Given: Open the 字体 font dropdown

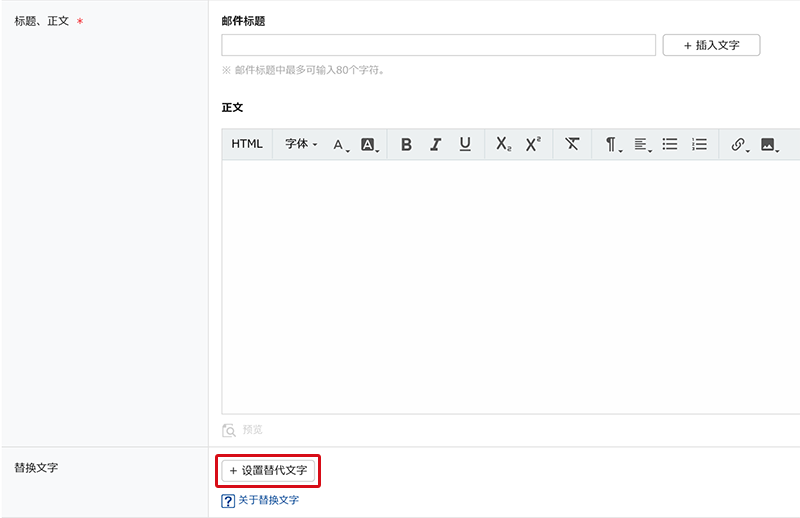Looking at the screenshot, I should pyautogui.click(x=301, y=144).
